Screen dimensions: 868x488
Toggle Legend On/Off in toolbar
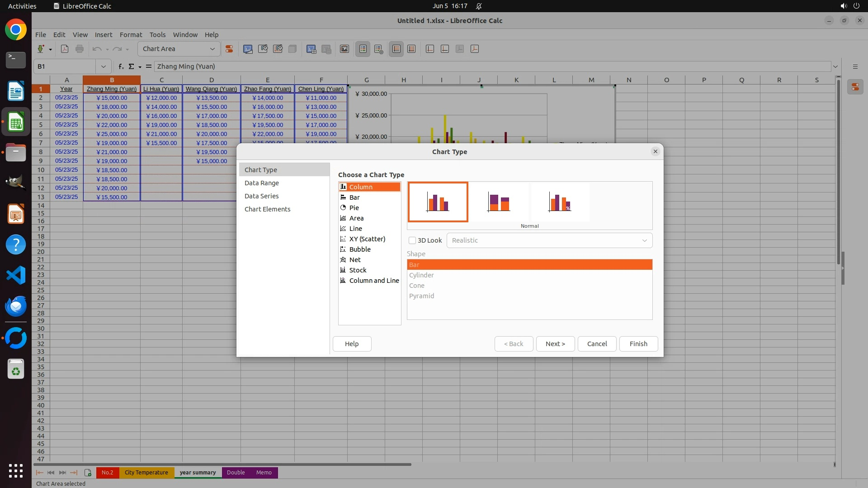(363, 49)
